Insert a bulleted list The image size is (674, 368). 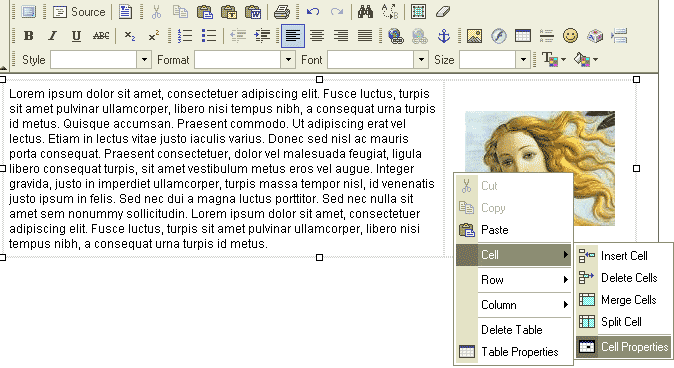click(x=209, y=36)
